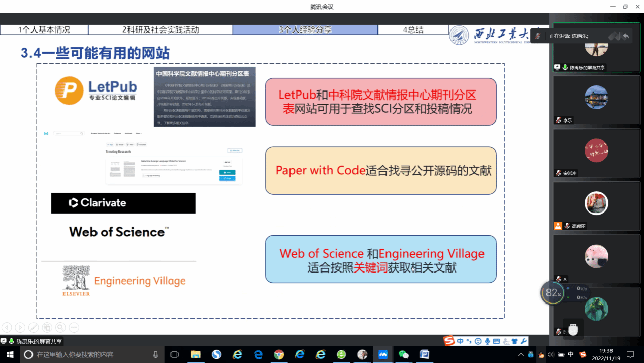Open the Tencent Meeting taskbar icon
This screenshot has width=644, height=363.
pyautogui.click(x=382, y=354)
